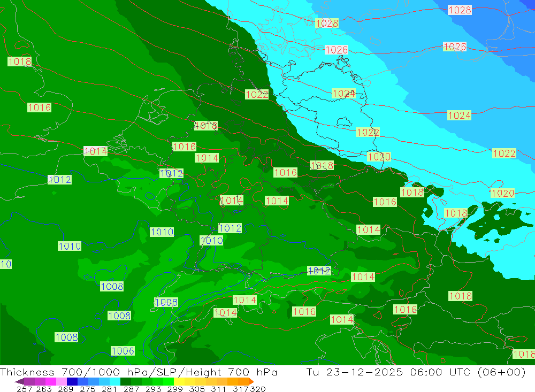This screenshot has height=392, width=535.
Task: Click the 269 legend value
Action: tap(65, 389)
